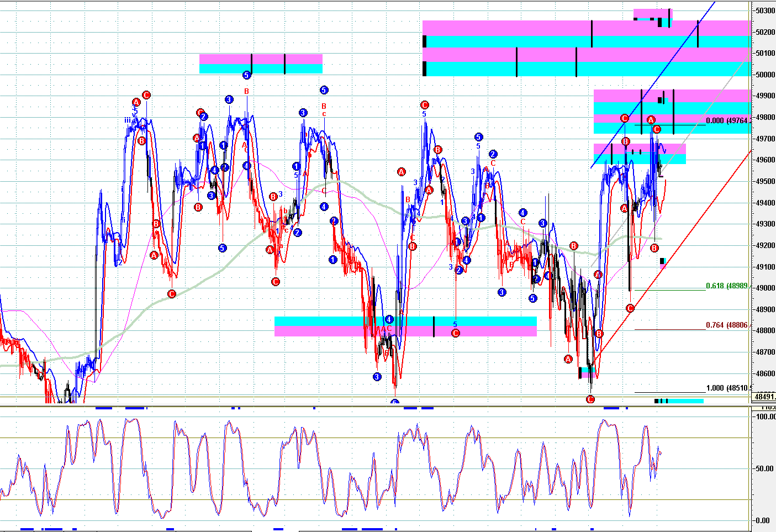Image resolution: width=776 pixels, height=532 pixels.
Task: Click the 49900 price axis label
Action: (x=765, y=96)
